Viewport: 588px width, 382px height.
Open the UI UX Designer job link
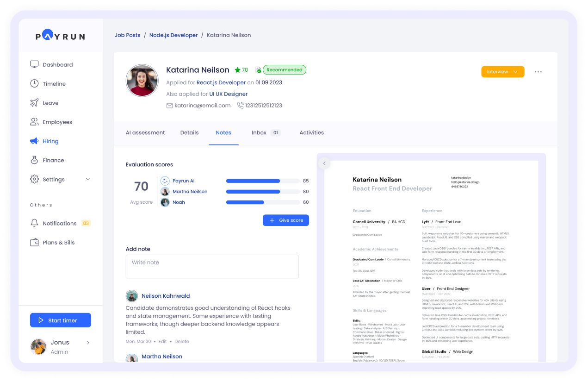[228, 94]
